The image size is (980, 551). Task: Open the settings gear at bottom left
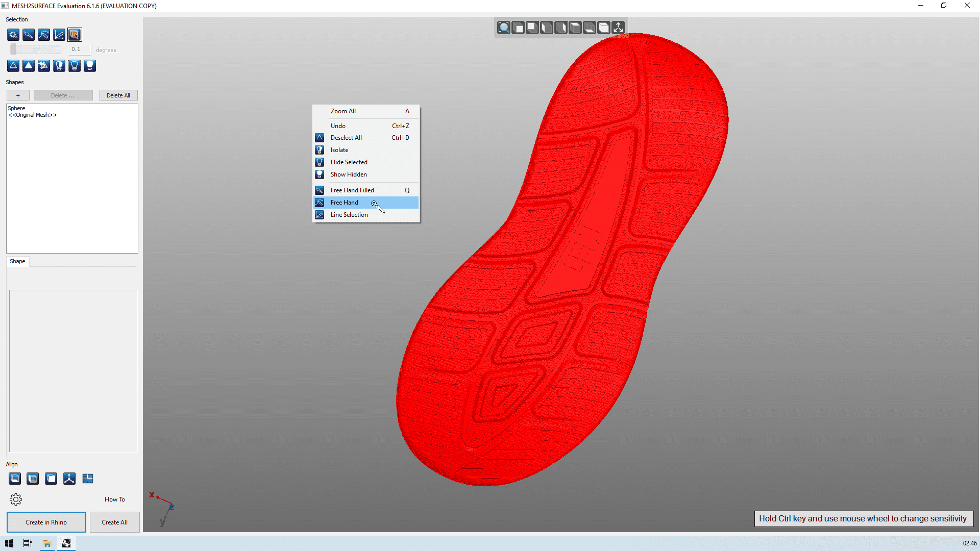(x=16, y=499)
